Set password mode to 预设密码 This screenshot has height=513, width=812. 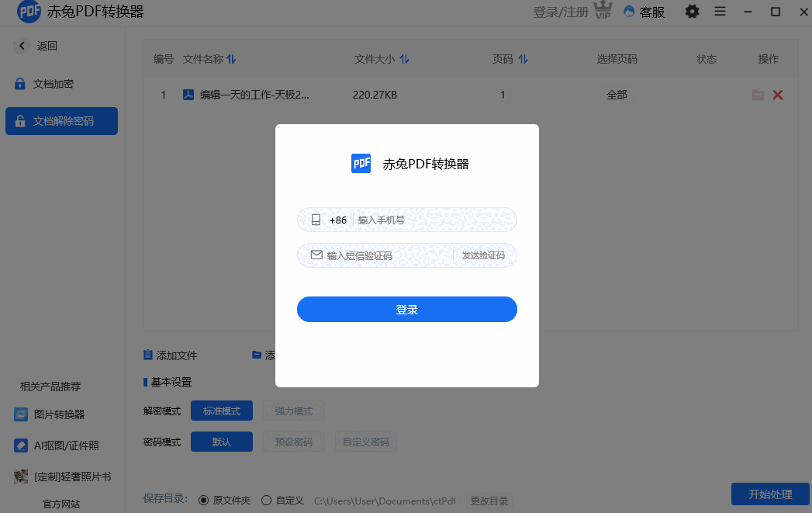294,441
